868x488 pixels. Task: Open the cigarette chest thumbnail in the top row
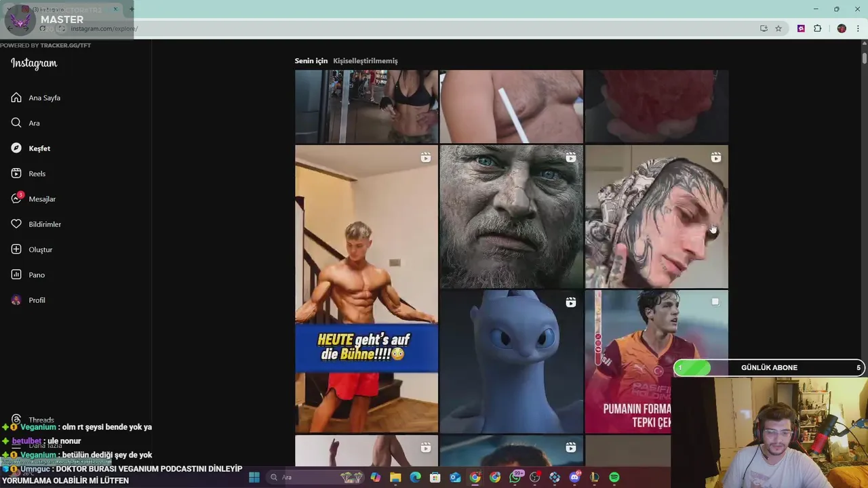pos(511,106)
